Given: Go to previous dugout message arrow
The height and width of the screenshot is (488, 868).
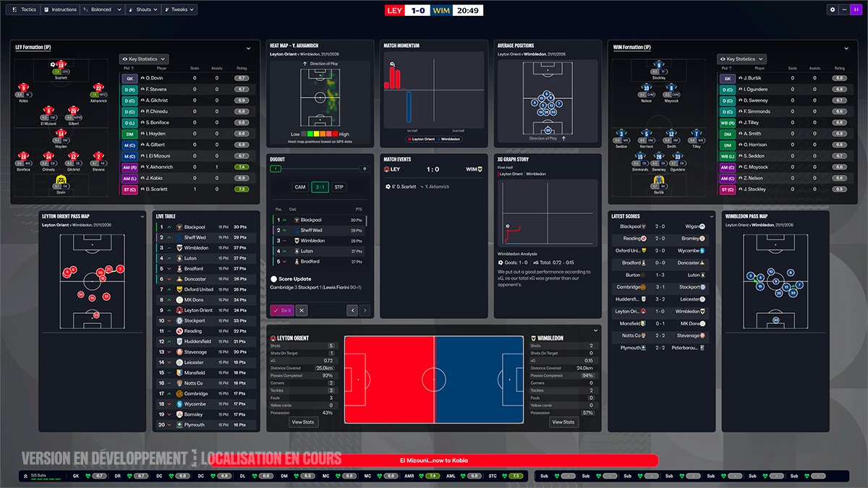Looking at the screenshot, I should [x=353, y=310].
